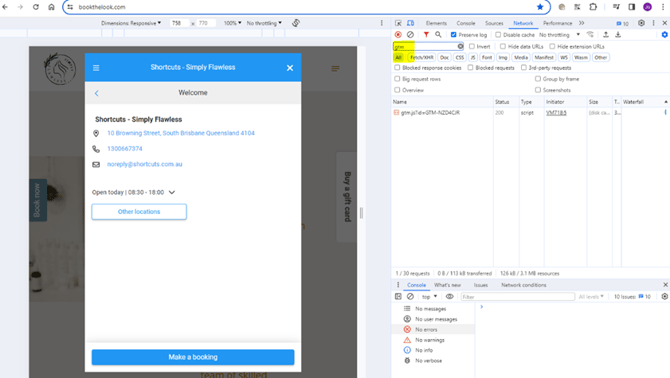Import HAR file upload icon
This screenshot has width=670, height=378.
(606, 35)
